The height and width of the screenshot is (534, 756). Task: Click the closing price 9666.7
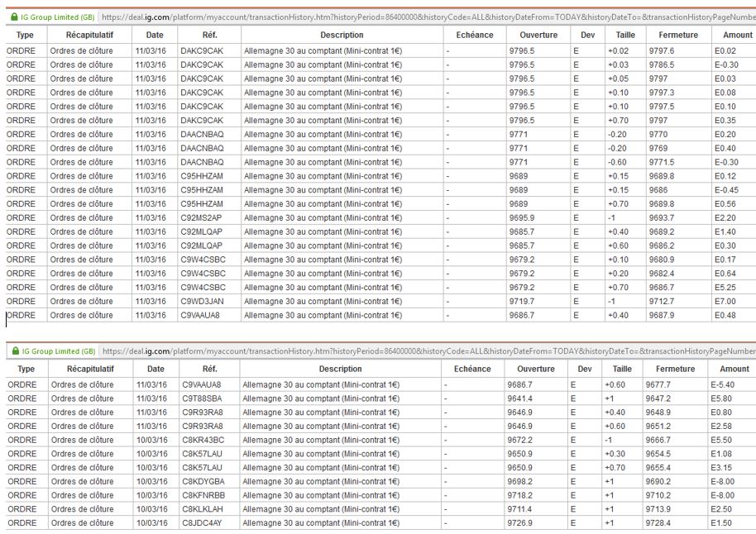point(658,440)
